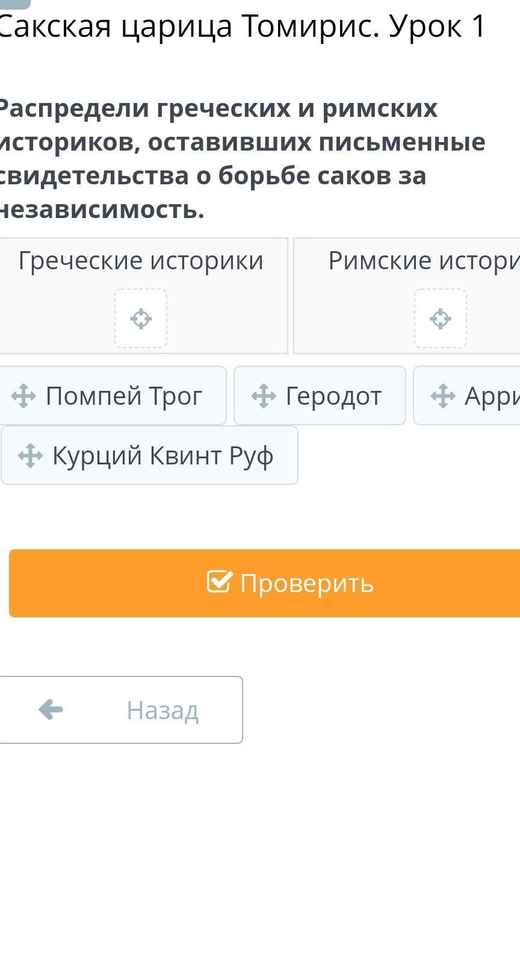Click the lesson title Сакская царица Томирис
The width and height of the screenshot is (520, 980).
(241, 27)
